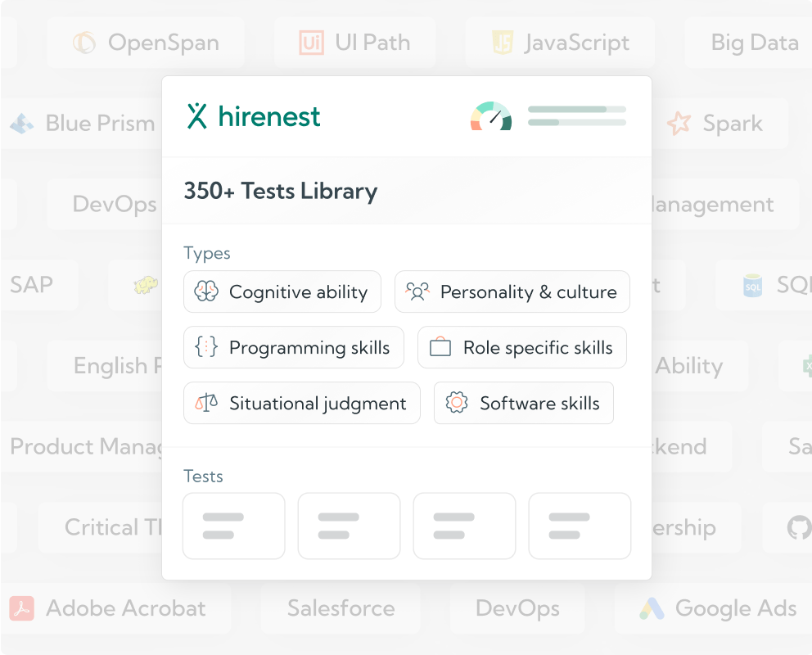Viewport: 812px width, 655px height.
Task: Click the 350+ Tests Library heading
Action: click(x=281, y=191)
